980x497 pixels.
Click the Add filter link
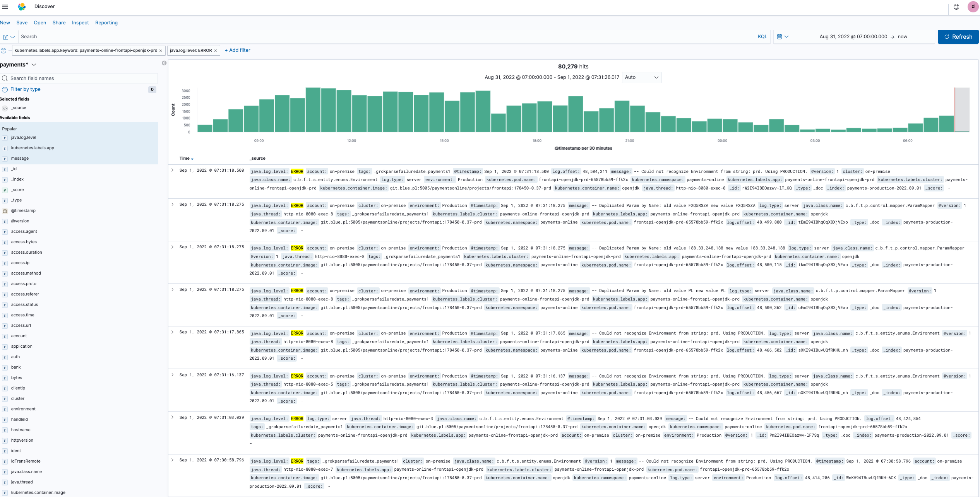click(x=237, y=50)
